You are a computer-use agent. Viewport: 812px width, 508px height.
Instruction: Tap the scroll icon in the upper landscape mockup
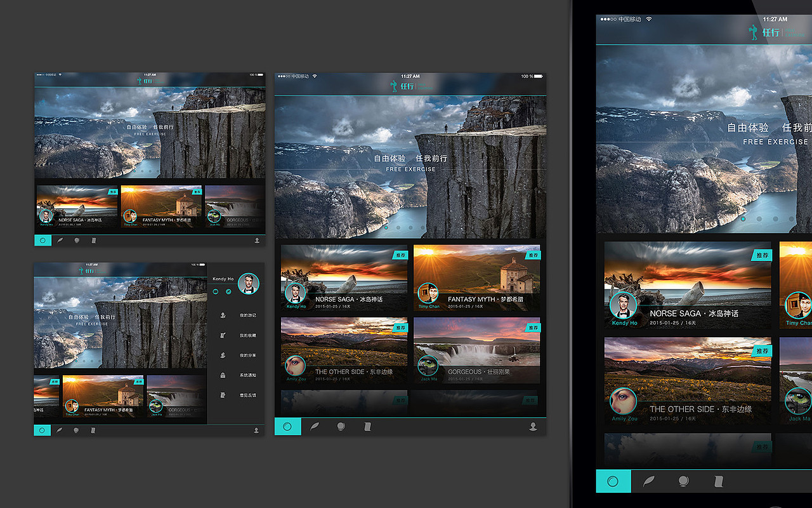click(93, 241)
